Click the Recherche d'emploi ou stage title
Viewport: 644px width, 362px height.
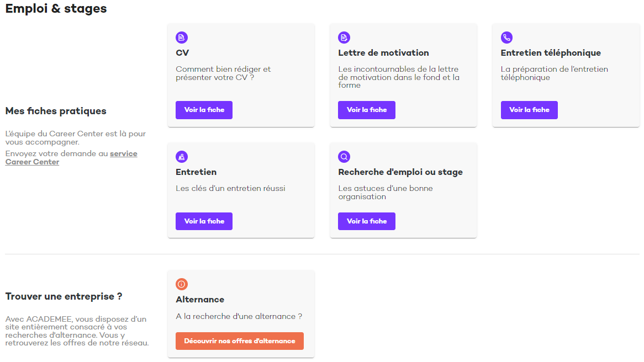(400, 172)
